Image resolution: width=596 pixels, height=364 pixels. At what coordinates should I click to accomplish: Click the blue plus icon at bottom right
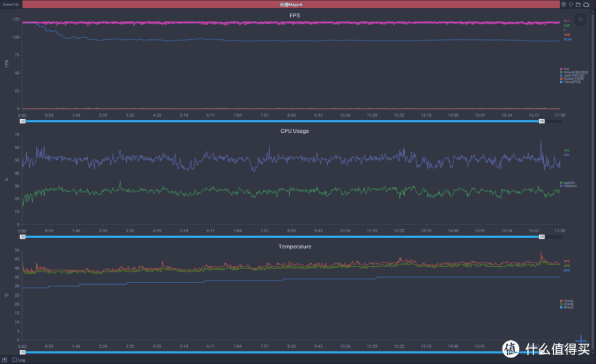click(x=582, y=340)
